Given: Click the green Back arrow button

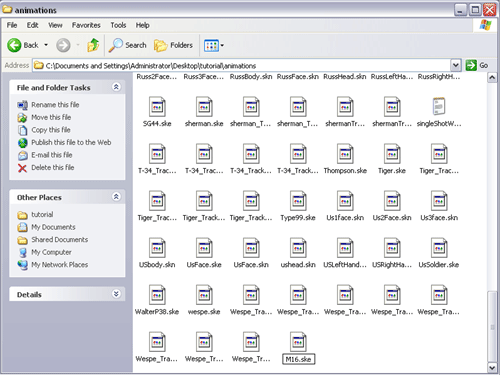Looking at the screenshot, I should tap(14, 45).
